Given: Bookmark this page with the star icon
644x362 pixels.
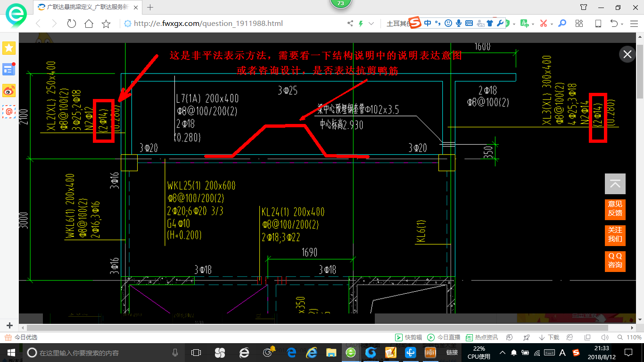Looking at the screenshot, I should [x=106, y=24].
